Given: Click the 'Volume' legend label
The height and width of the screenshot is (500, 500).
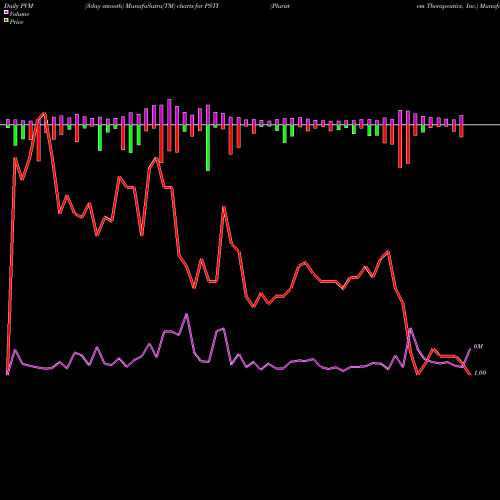Looking at the screenshot, I should pyautogui.click(x=19, y=14).
